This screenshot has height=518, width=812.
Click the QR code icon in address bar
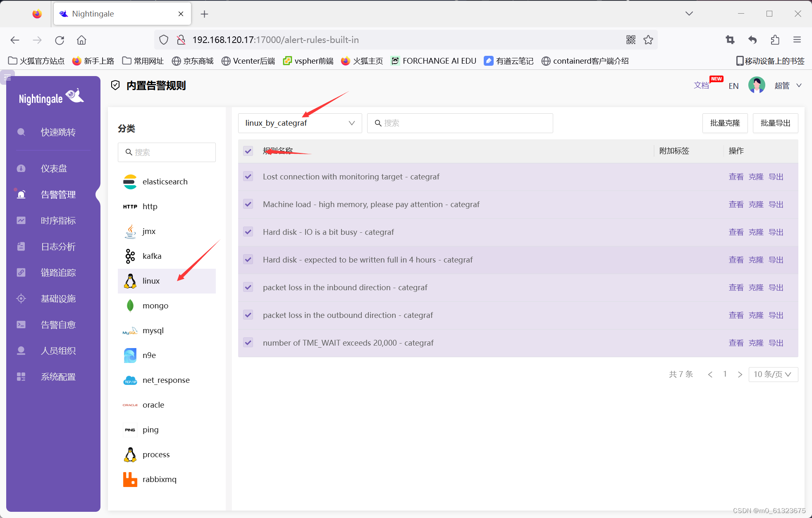tap(630, 40)
